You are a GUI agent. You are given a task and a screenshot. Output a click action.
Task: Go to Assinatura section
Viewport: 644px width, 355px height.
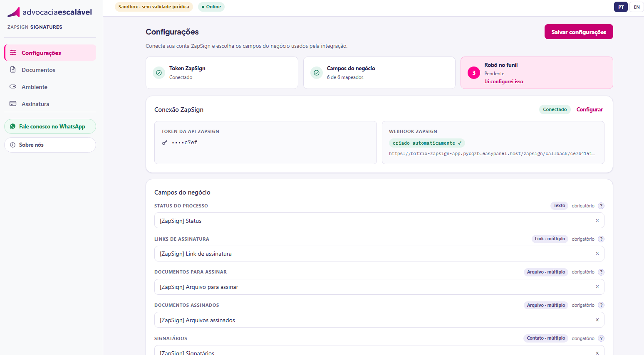(x=50, y=104)
